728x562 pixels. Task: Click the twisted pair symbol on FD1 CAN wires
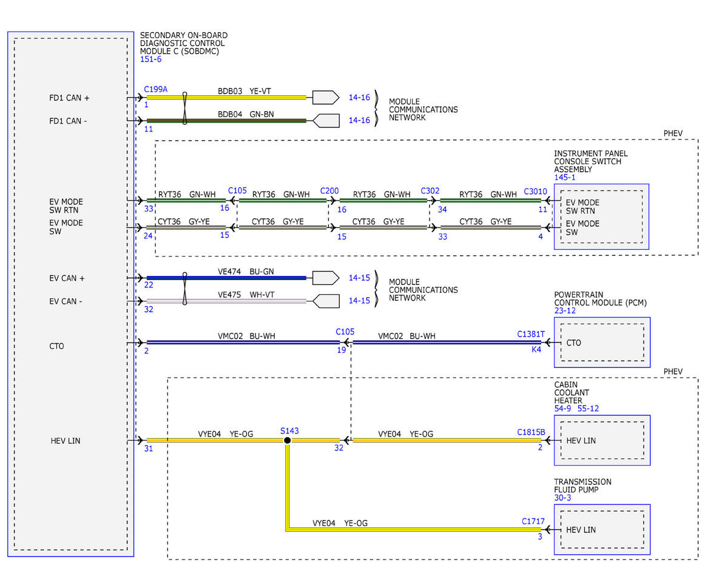184,109
